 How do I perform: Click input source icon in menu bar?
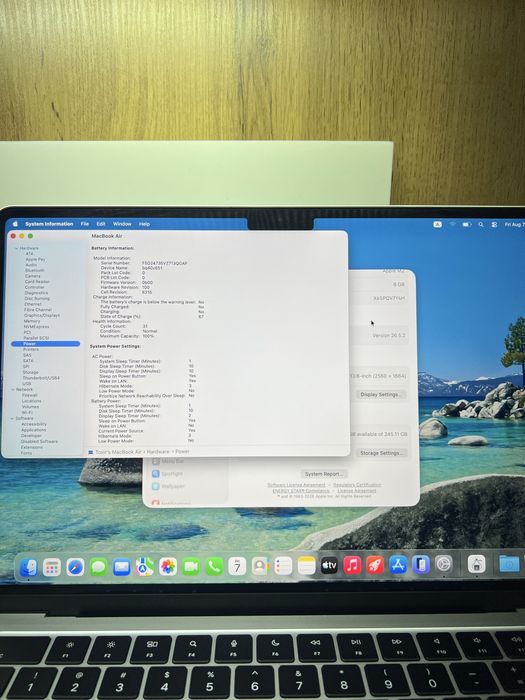(x=438, y=224)
